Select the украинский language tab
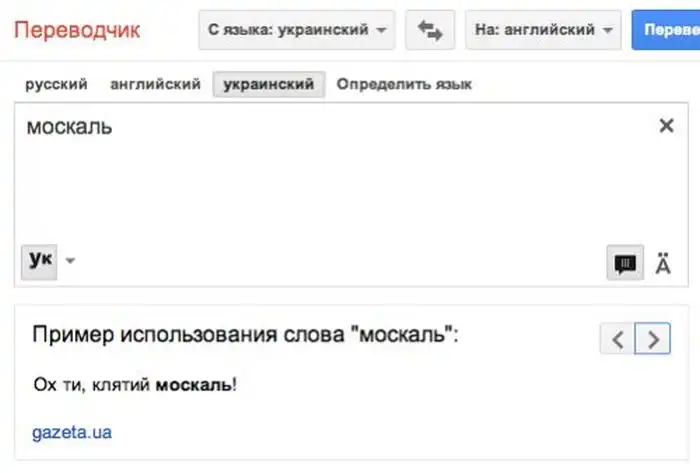Screen dimensions: 700x473 click(x=268, y=84)
